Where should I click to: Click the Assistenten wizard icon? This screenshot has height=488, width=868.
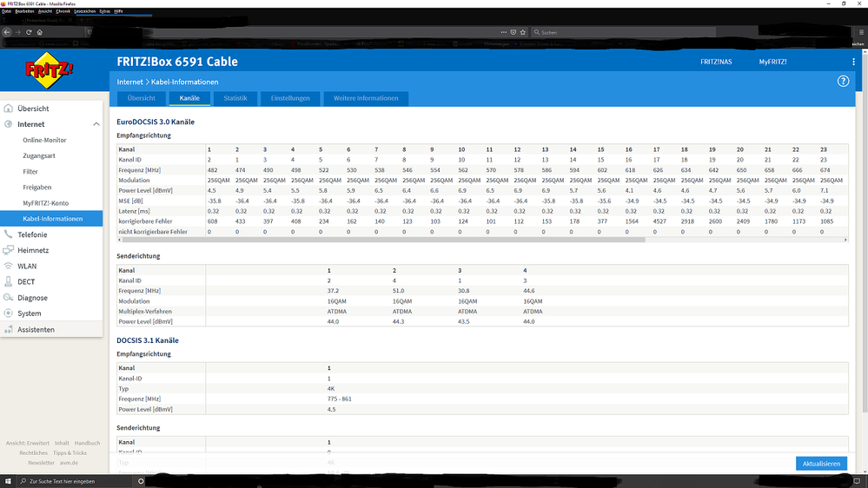9,329
